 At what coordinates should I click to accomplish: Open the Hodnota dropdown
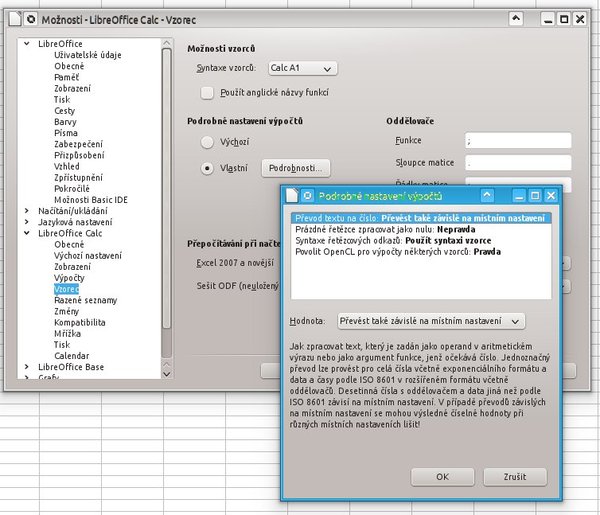pos(431,321)
